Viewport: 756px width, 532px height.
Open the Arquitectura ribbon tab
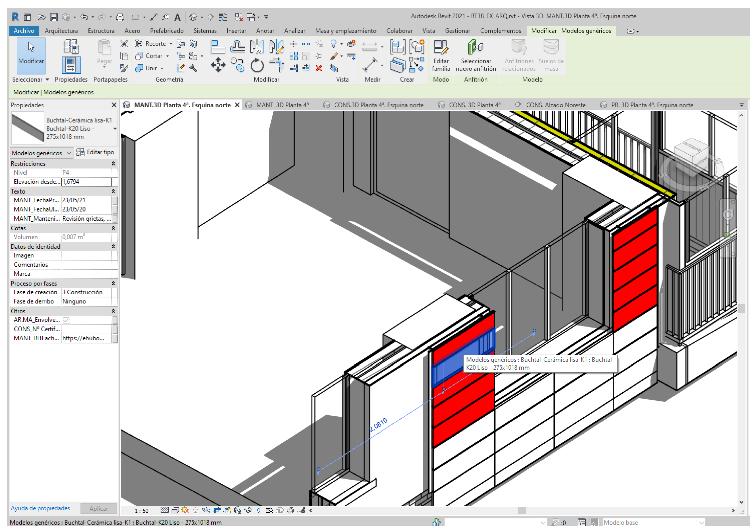coord(61,31)
